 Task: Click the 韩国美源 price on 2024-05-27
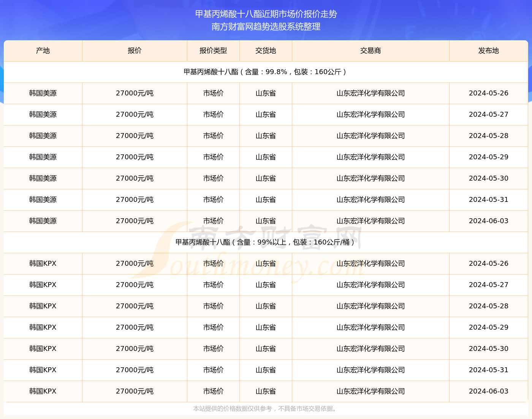pyautogui.click(x=135, y=114)
